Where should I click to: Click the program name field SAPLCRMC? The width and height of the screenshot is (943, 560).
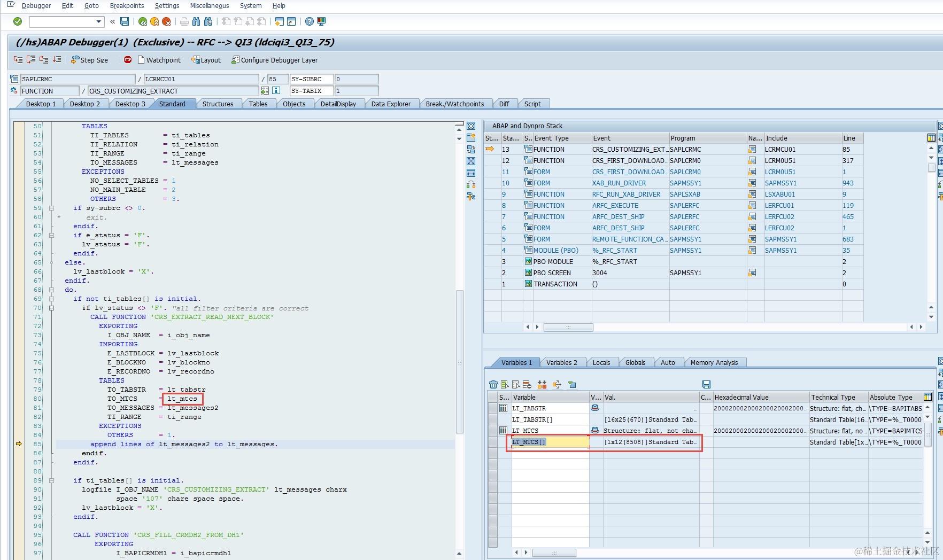click(78, 79)
